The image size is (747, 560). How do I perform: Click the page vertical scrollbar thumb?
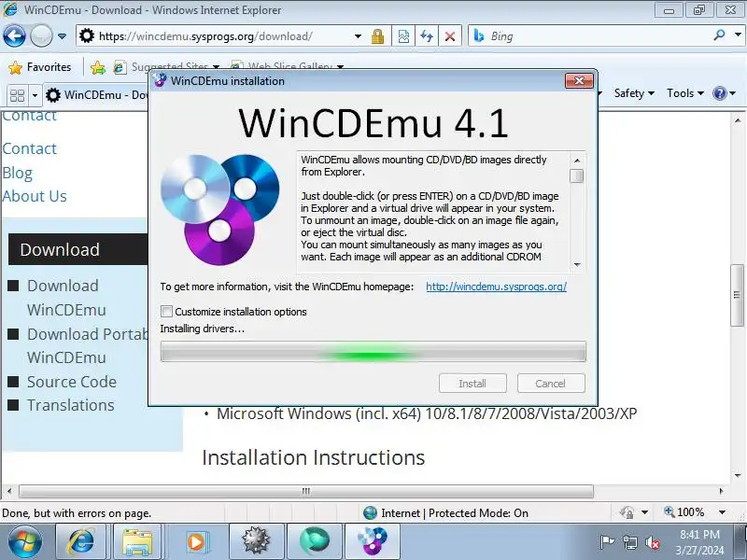point(737,295)
